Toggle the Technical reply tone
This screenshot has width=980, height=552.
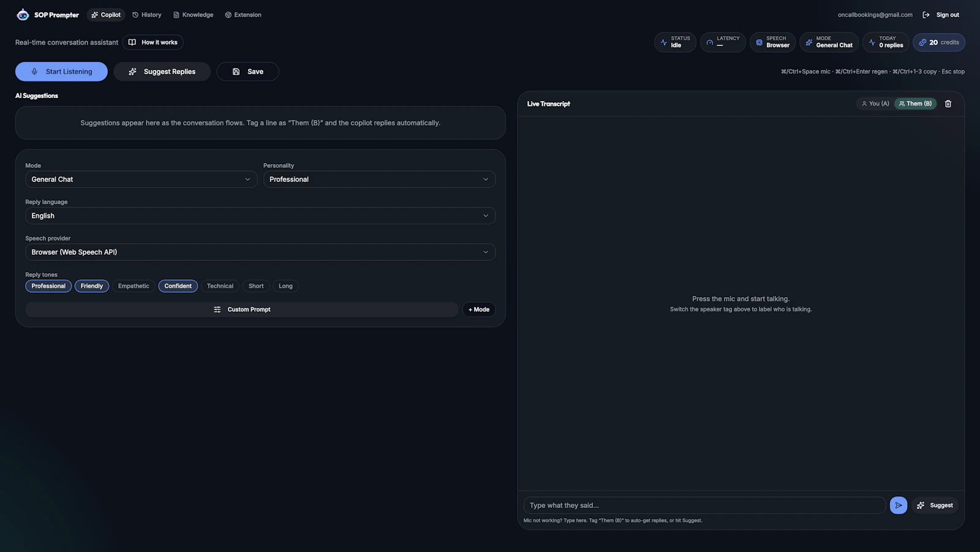point(220,286)
